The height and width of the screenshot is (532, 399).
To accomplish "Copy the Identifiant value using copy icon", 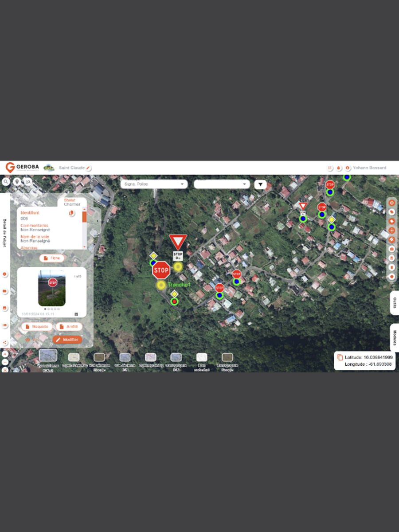I will click(x=71, y=214).
